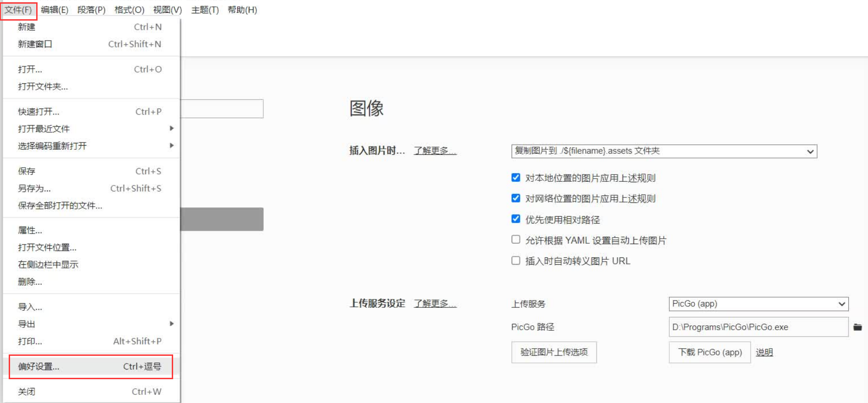
Task: Choose 打开文件位置... entry
Action: pos(92,247)
